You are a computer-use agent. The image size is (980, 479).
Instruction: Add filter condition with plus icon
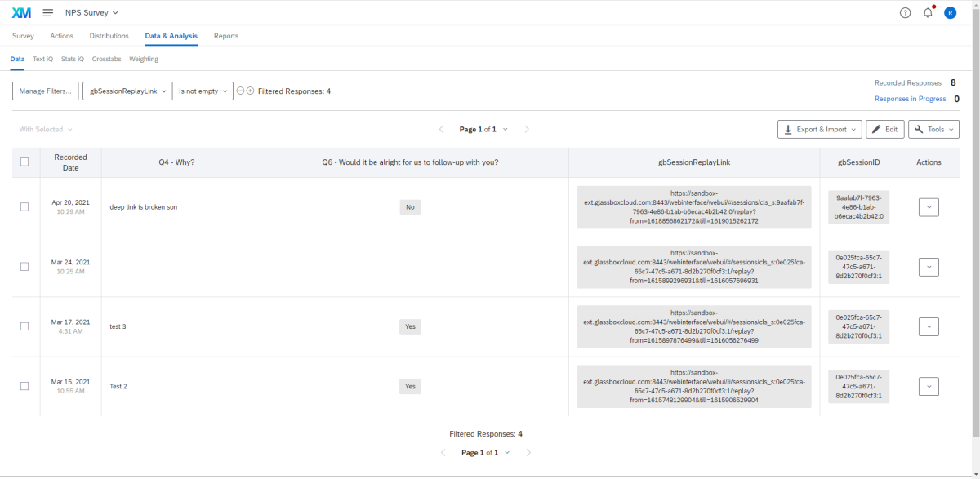pos(250,91)
